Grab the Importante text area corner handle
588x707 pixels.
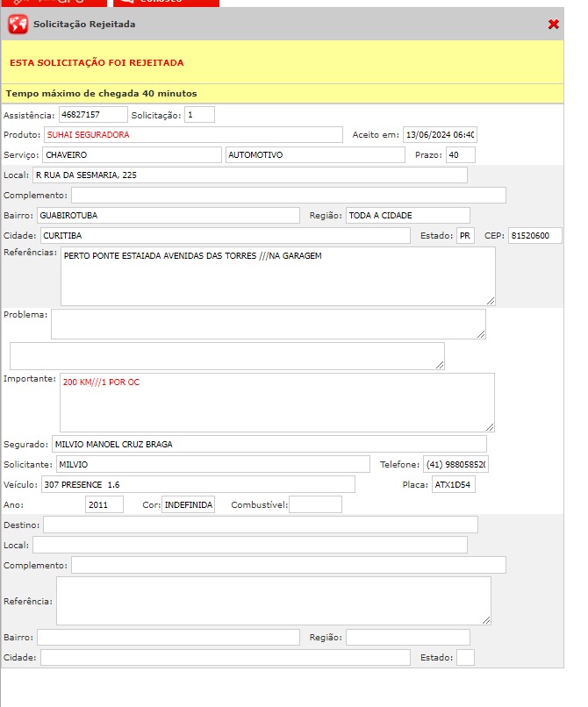point(490,427)
